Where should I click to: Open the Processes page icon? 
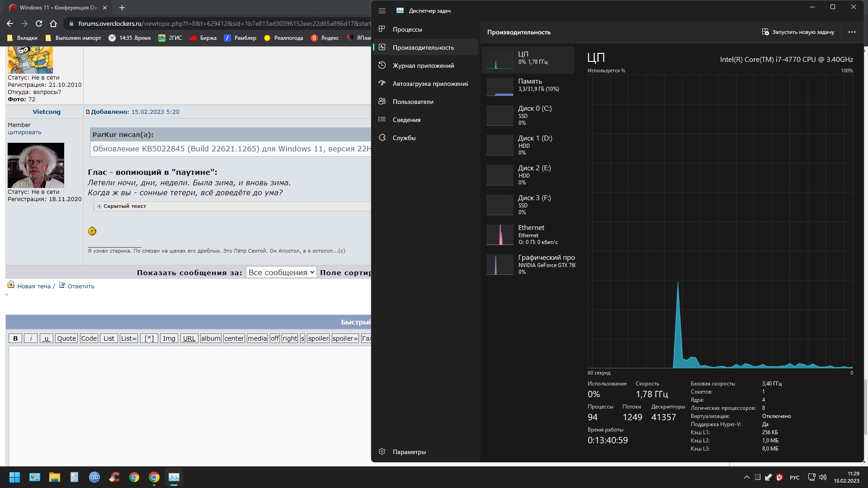click(x=382, y=29)
